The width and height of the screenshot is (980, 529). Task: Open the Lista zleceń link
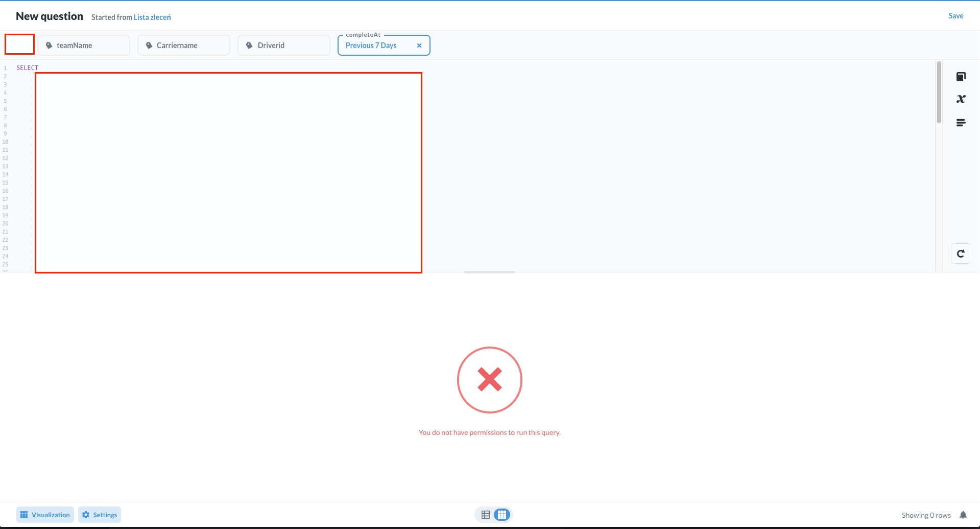[x=152, y=17]
